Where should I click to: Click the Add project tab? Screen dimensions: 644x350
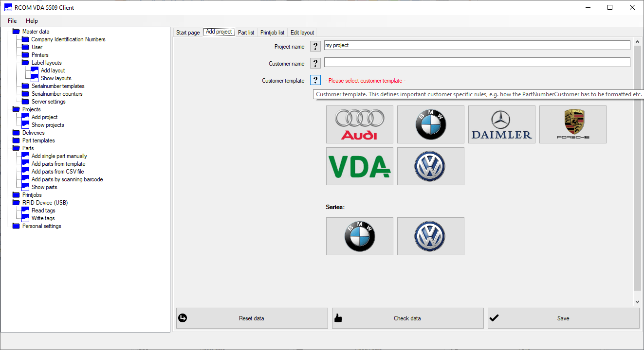coord(219,32)
